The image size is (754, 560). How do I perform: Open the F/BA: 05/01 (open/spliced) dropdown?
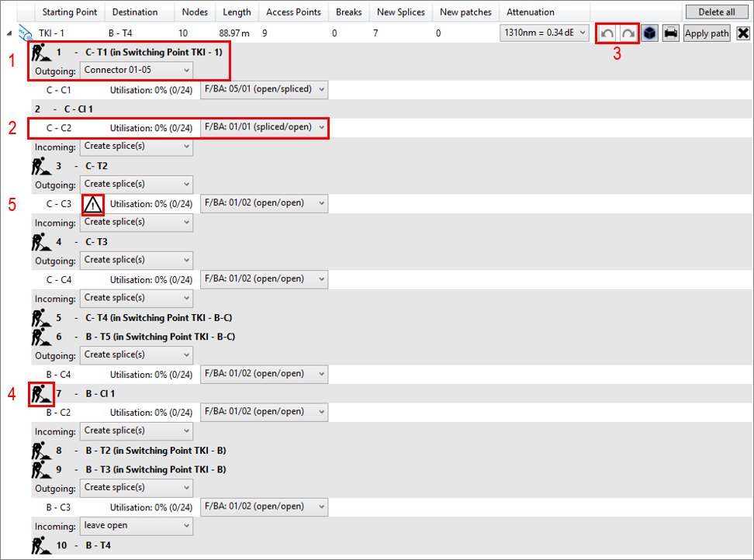pyautogui.click(x=264, y=89)
